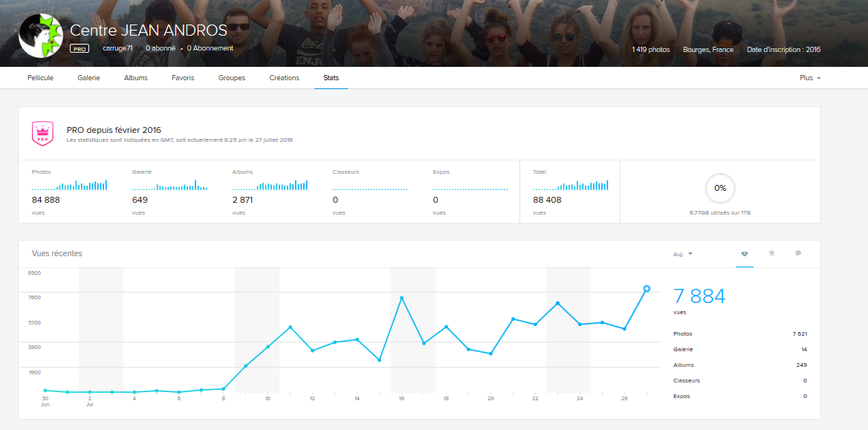Image resolution: width=868 pixels, height=430 pixels.
Task: Click the 1 419 photos link
Action: point(650,50)
